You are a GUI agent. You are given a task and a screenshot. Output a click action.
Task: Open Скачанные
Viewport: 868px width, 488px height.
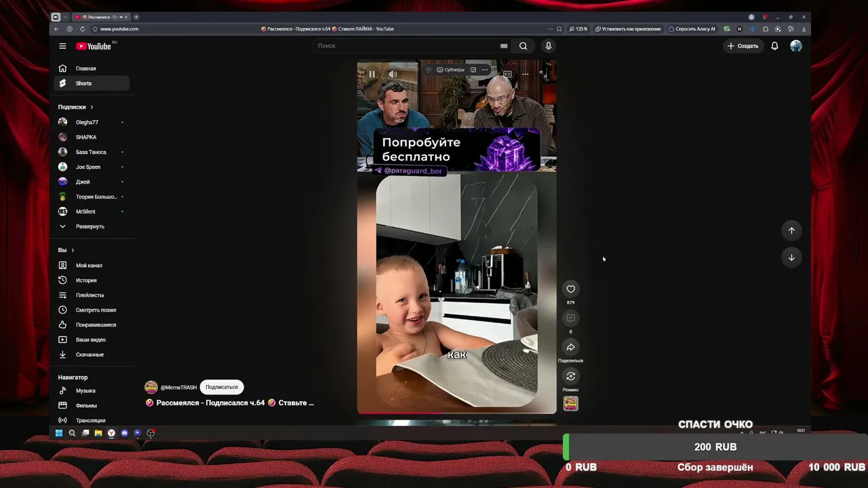[x=92, y=355]
